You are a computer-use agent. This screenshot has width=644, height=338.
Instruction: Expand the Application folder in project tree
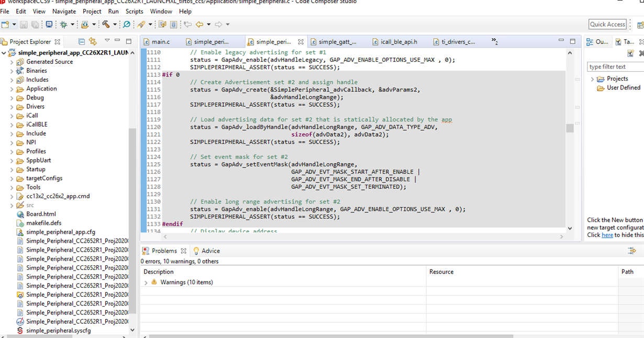[12, 89]
